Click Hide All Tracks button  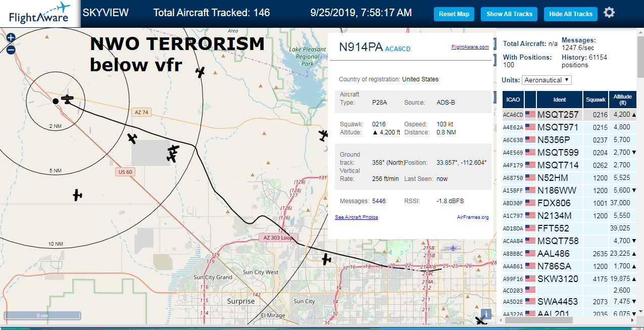571,14
